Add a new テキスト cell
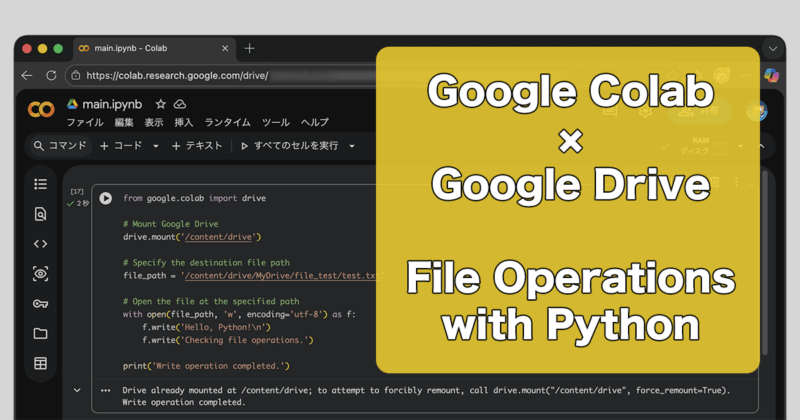Image resolution: width=800 pixels, height=420 pixels. point(197,146)
